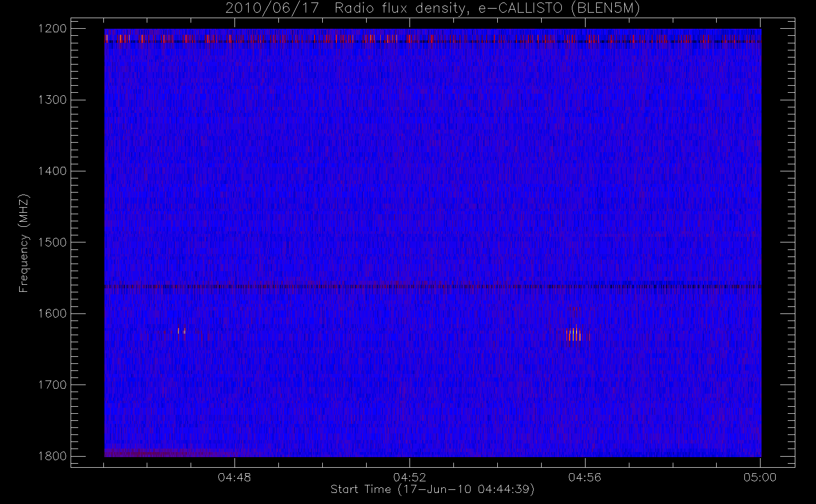Click the 1400 frequency tick label
This screenshot has height=504, width=816.
tap(52, 171)
